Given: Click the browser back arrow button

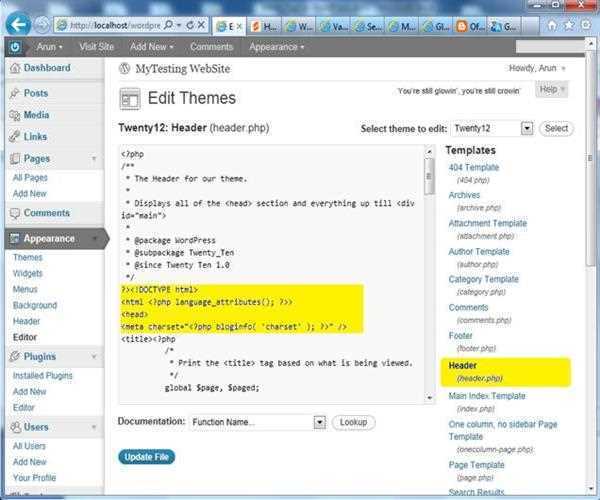Looking at the screenshot, I should point(17,21).
